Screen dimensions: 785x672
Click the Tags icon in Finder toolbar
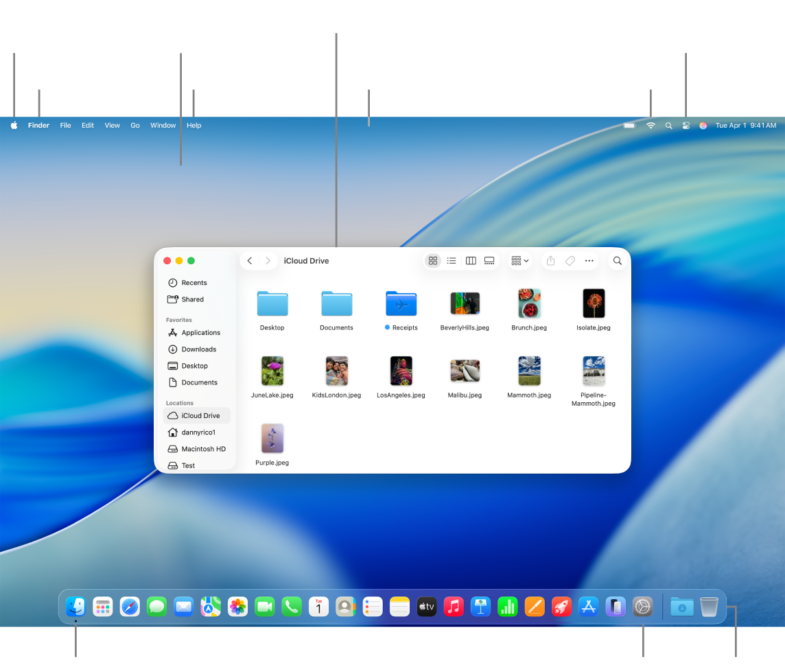[x=570, y=261]
